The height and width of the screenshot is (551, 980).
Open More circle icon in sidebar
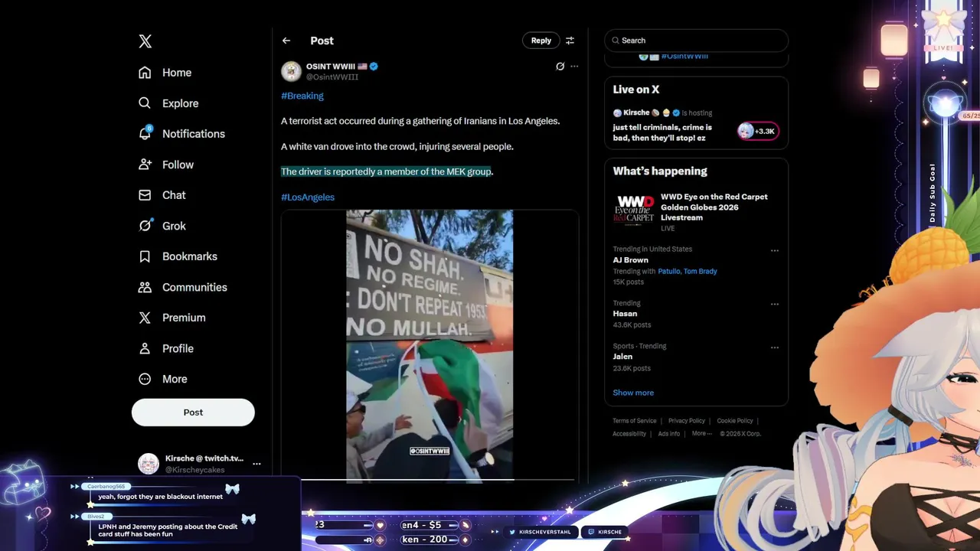(145, 379)
